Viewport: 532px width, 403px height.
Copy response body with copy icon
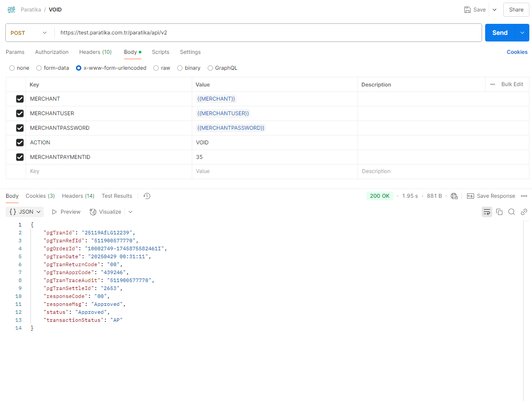click(x=499, y=212)
